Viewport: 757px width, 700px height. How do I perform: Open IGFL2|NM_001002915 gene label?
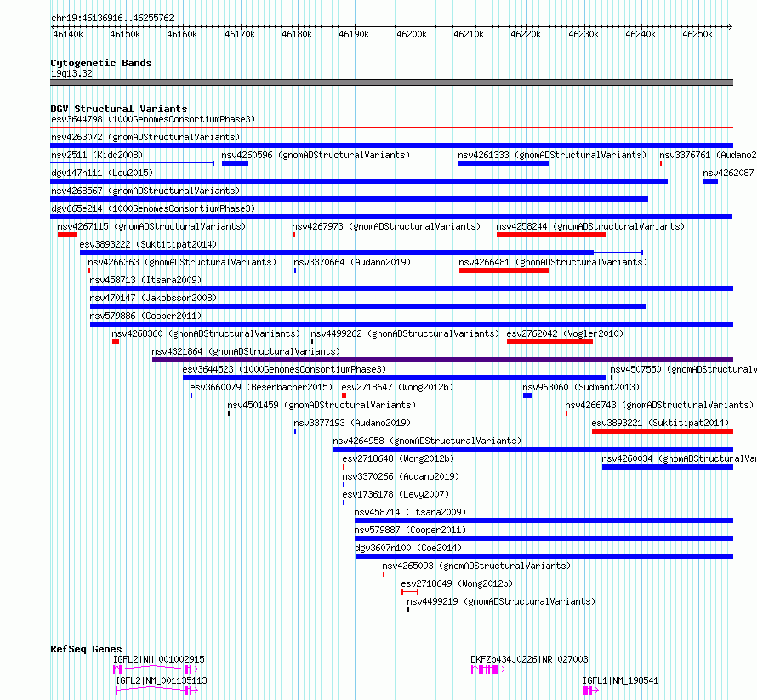coord(159,659)
